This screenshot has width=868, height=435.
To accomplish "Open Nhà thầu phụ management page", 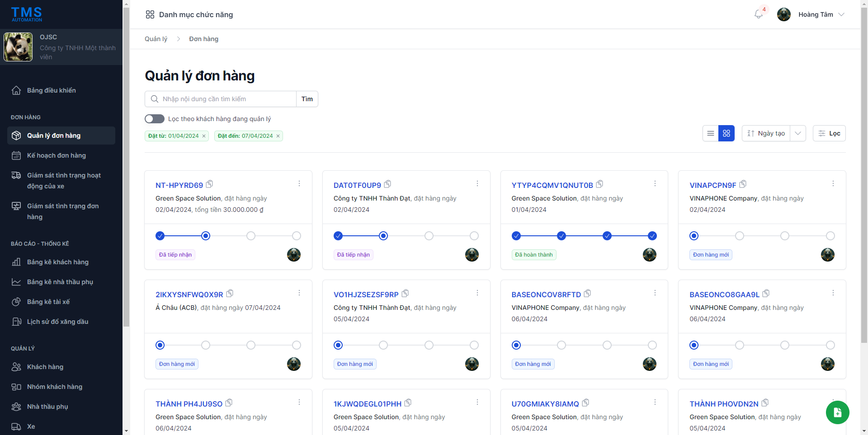I will (61, 407).
